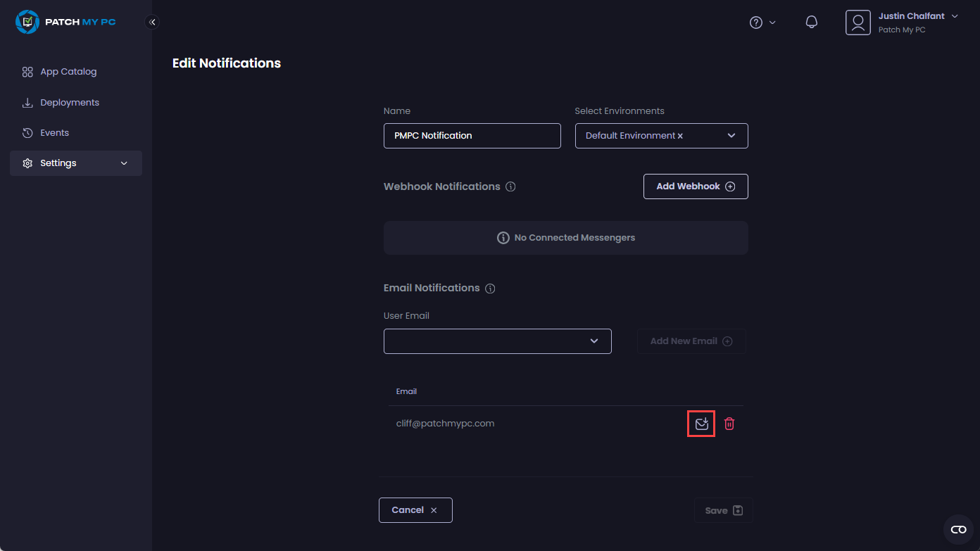Collapse the sidebar with the arrow icon
Image resolution: width=980 pixels, height=551 pixels.
click(152, 23)
